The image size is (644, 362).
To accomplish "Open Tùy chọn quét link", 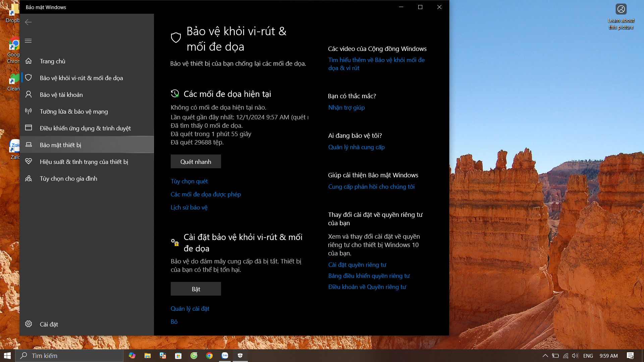I will pyautogui.click(x=189, y=181).
